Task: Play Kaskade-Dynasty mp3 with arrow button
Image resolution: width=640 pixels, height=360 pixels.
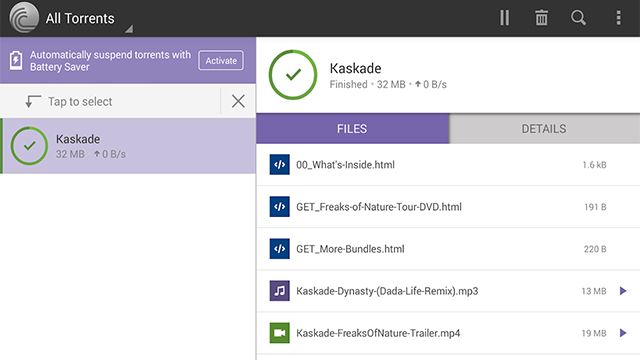Action: pos(623,291)
